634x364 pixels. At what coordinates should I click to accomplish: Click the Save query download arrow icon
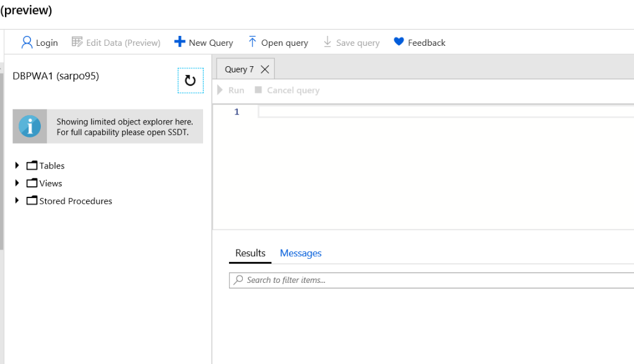(328, 41)
